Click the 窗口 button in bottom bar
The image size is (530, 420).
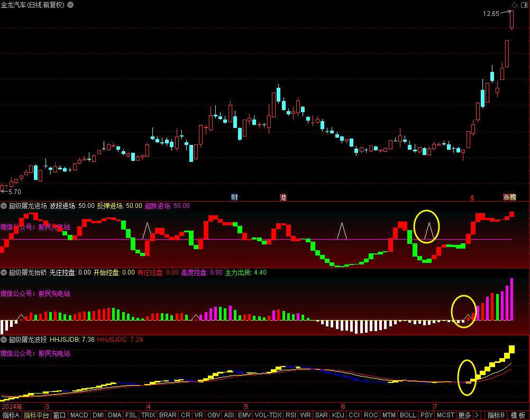tap(59, 415)
